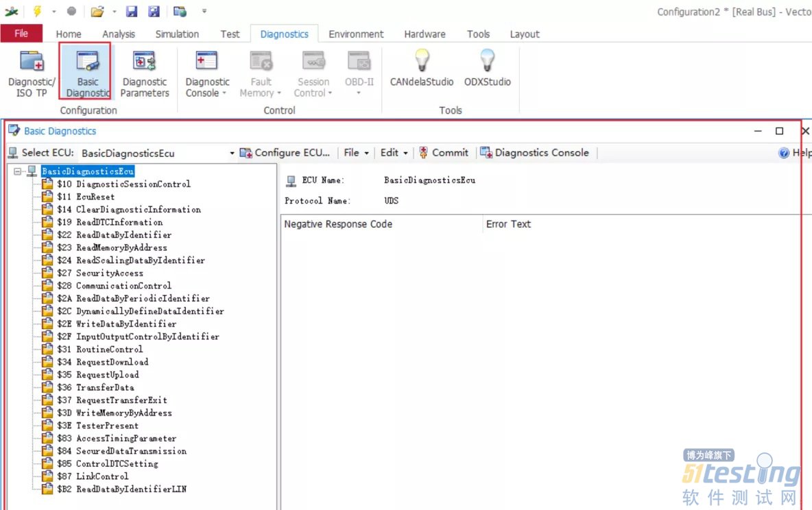
Task: Open the Diagnostic/ISO TP configuration
Action: 32,73
